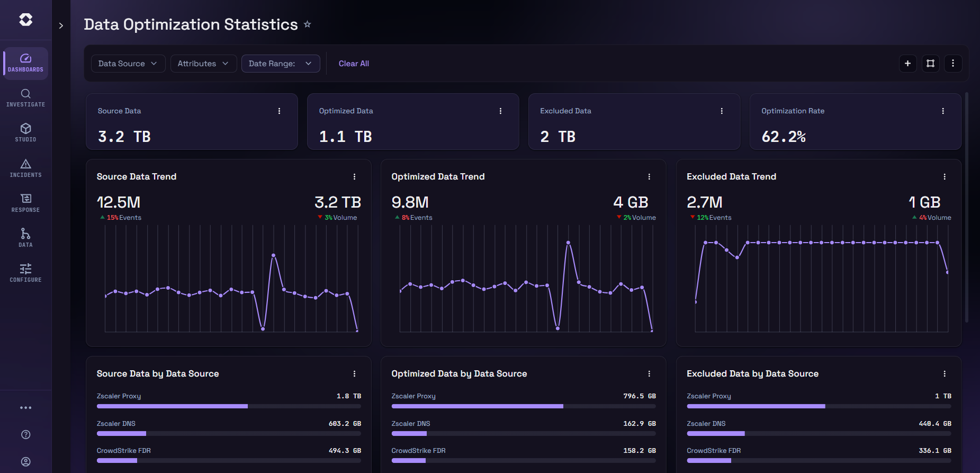
Task: Open Source Data Trend options menu
Action: (x=354, y=177)
